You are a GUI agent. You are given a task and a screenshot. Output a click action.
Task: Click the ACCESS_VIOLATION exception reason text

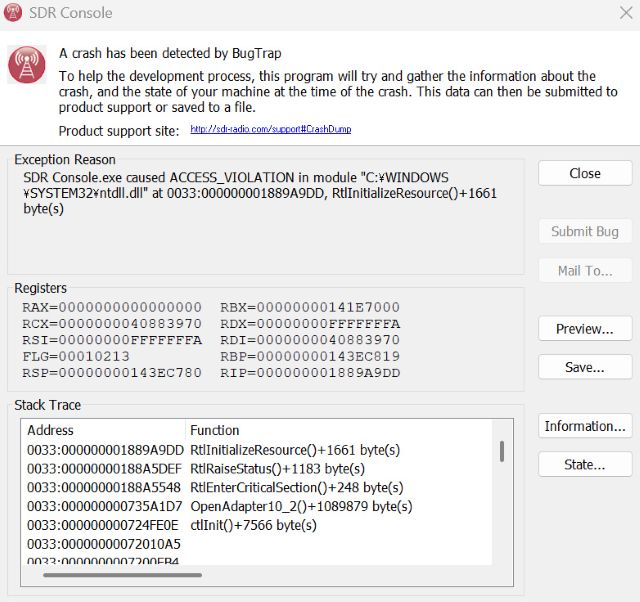pos(231,178)
